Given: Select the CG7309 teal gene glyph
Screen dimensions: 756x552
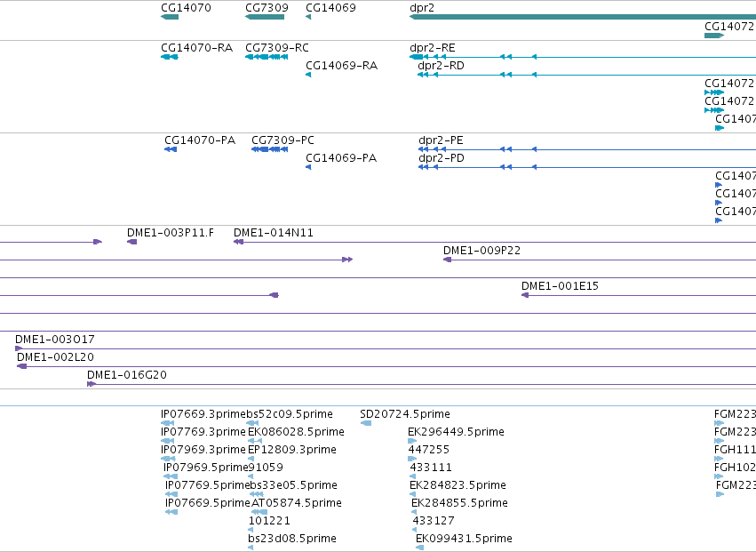Looking at the screenshot, I should click(265, 17).
